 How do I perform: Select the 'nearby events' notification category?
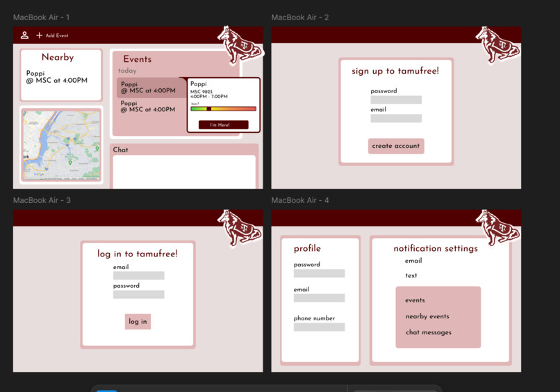point(427,316)
